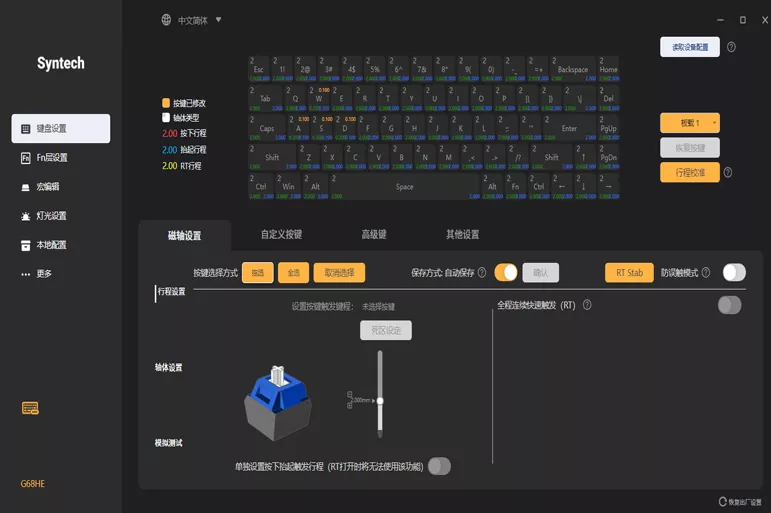Toggle 单独设置按下抬起触发行程 switch
Image resolution: width=771 pixels, height=513 pixels.
(x=439, y=466)
